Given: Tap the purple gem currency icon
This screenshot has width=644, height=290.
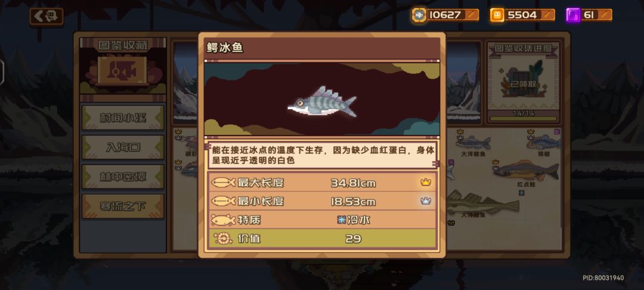Looking at the screenshot, I should tap(573, 15).
